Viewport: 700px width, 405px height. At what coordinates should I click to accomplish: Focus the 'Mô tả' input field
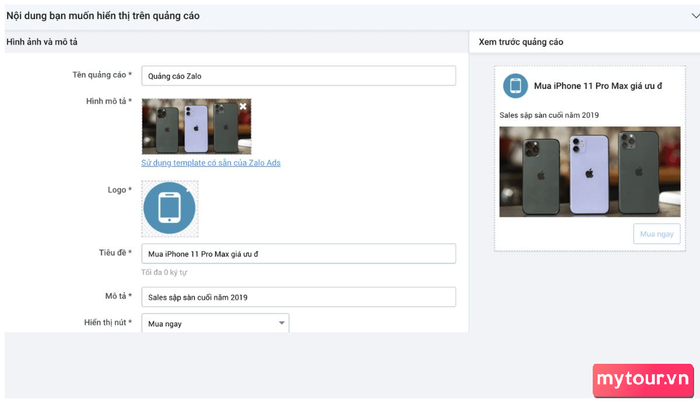point(299,297)
